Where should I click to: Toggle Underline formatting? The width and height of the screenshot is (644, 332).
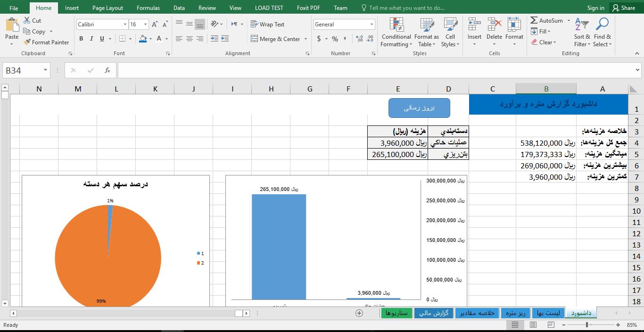tap(101, 39)
